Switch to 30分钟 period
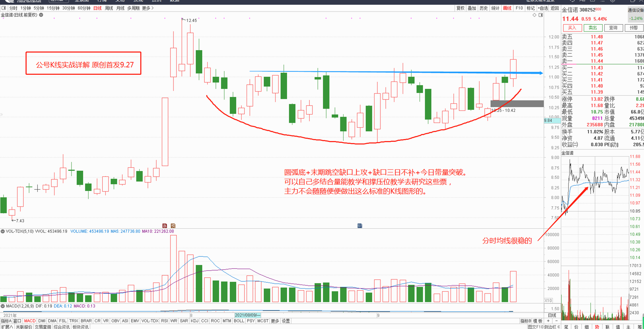The height and width of the screenshot is (329, 644). coord(69,8)
